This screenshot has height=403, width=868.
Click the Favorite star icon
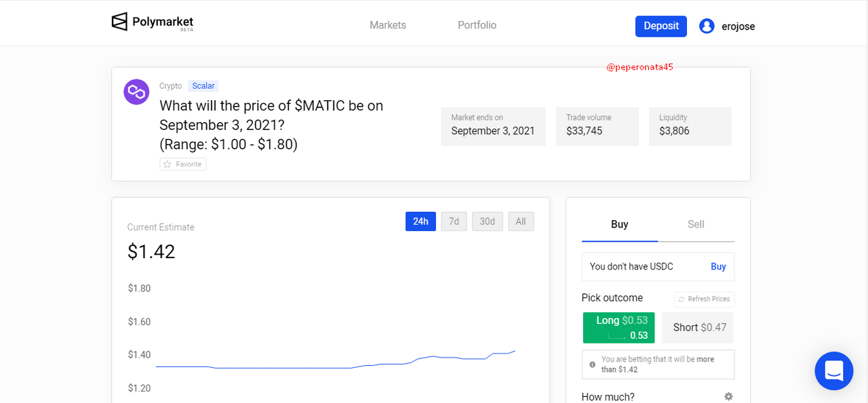[167, 164]
